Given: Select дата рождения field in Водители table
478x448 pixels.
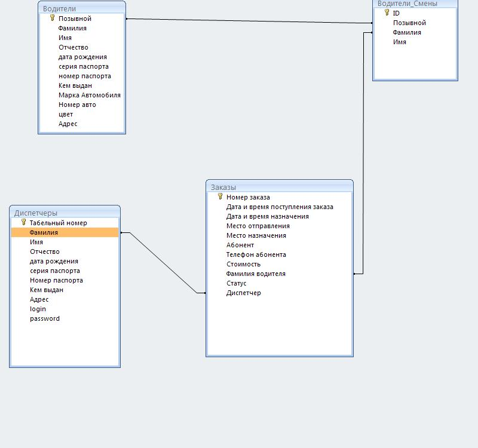Looking at the screenshot, I should (82, 57).
